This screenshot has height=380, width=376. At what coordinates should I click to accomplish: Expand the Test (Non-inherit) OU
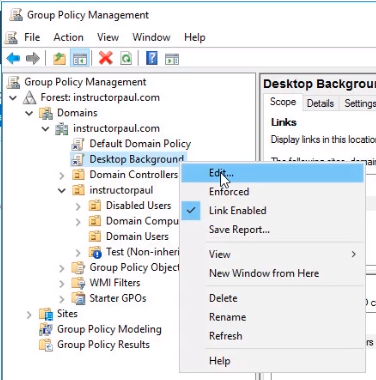(x=78, y=253)
